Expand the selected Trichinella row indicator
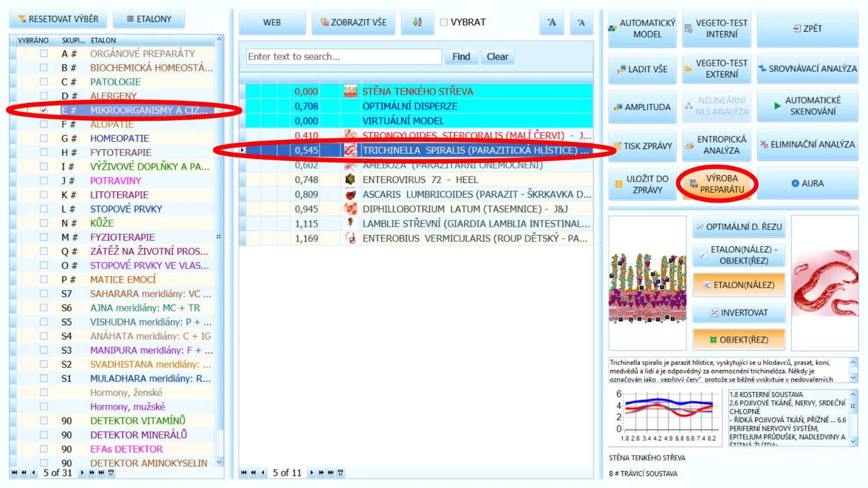Viewport: 868px width, 488px height. 242,150
